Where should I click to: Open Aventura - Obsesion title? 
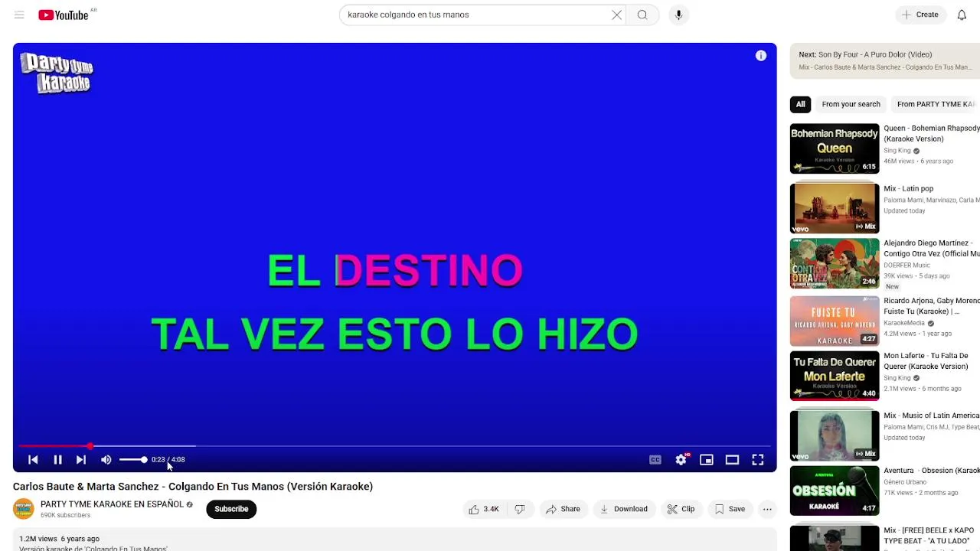[x=932, y=471]
